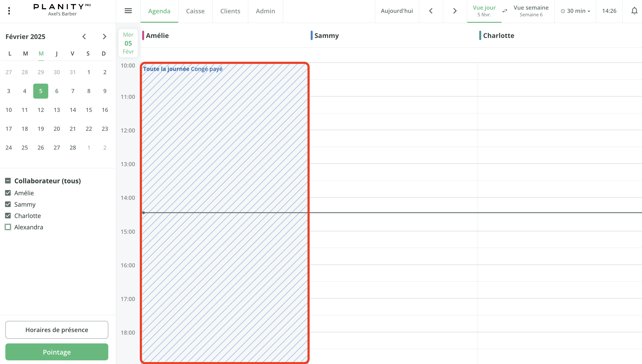Open Horaires de présence
Viewport: 642px width, 364px height.
(x=57, y=329)
